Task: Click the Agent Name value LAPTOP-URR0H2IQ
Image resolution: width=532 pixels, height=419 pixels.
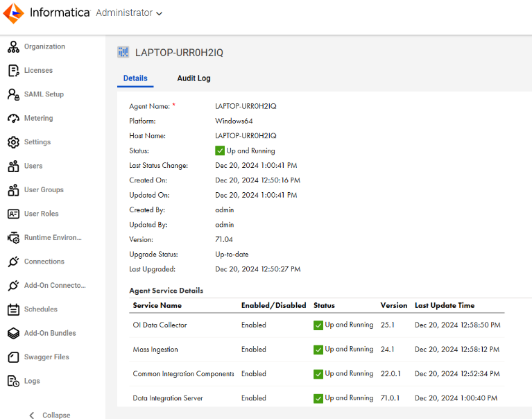Action: 246,106
